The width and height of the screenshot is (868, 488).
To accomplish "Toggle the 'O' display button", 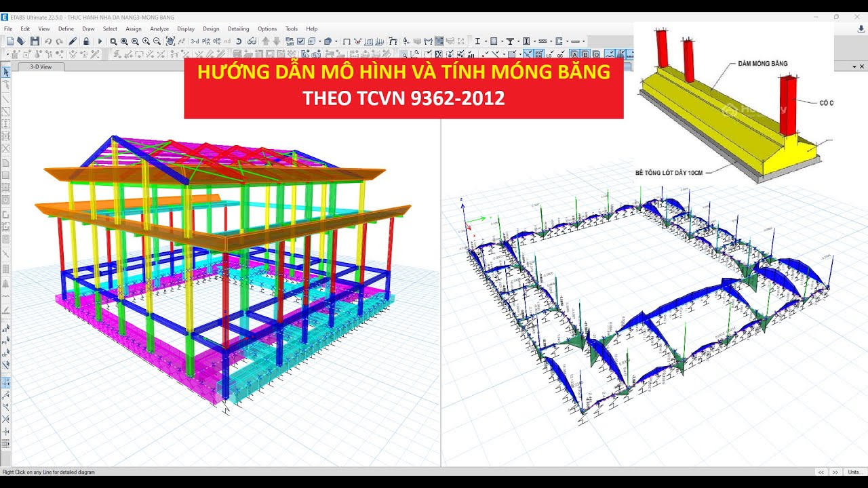I will tap(596, 54).
